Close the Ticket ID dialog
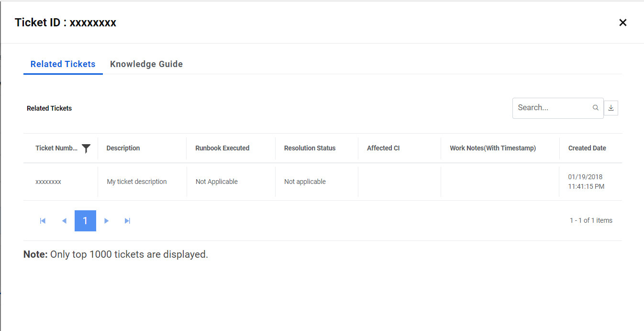This screenshot has height=331, width=644. pyautogui.click(x=622, y=23)
